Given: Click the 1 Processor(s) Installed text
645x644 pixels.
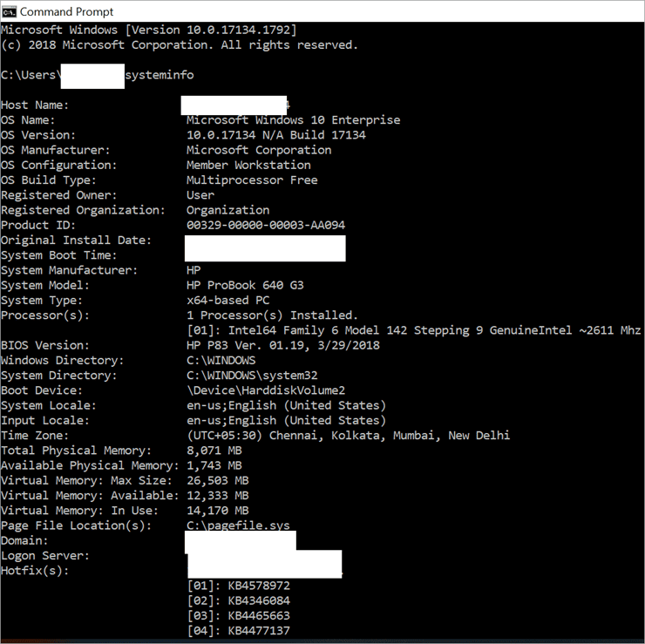Looking at the screenshot, I should 272,315.
